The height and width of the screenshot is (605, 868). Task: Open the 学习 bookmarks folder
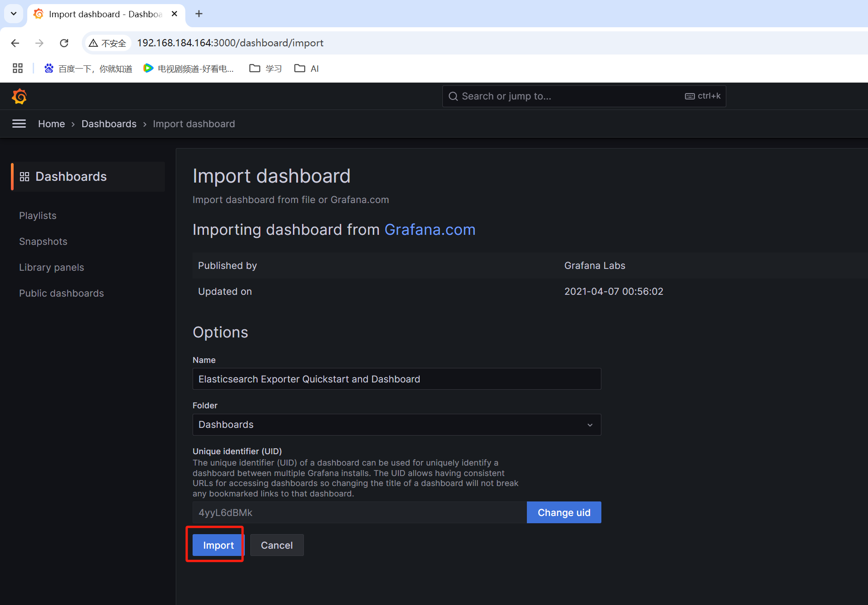(x=266, y=69)
